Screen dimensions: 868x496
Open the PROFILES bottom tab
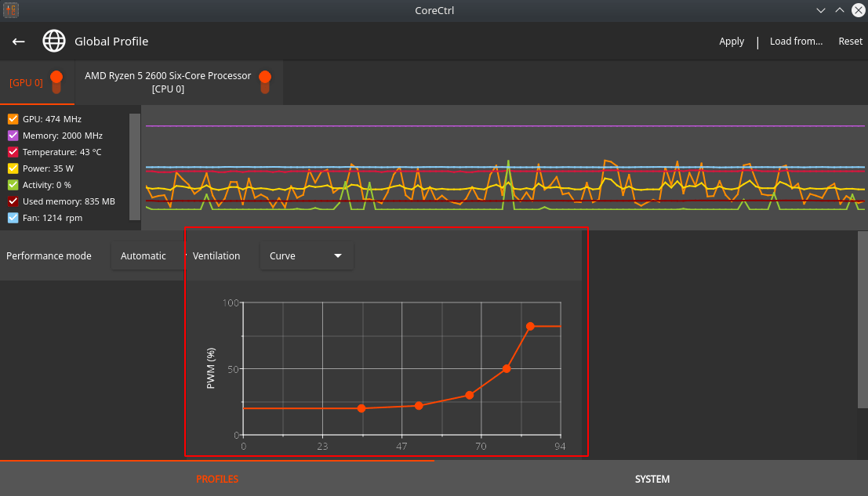[217, 479]
